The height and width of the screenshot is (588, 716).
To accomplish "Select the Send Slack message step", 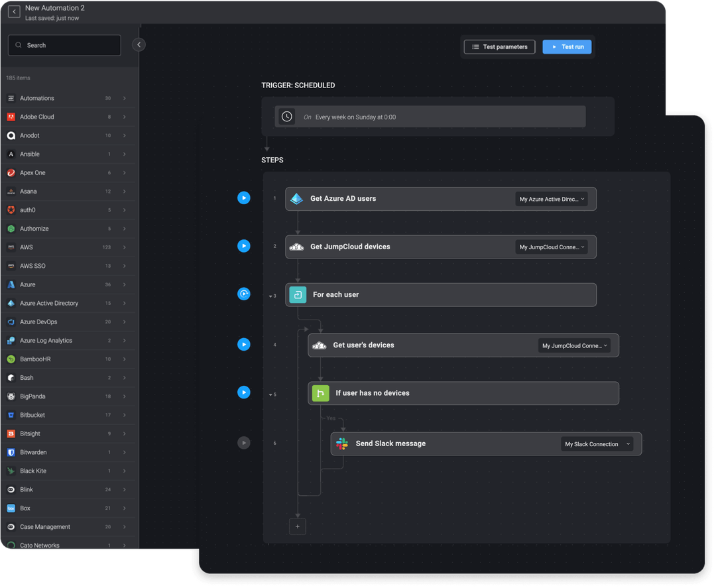I will coord(487,443).
